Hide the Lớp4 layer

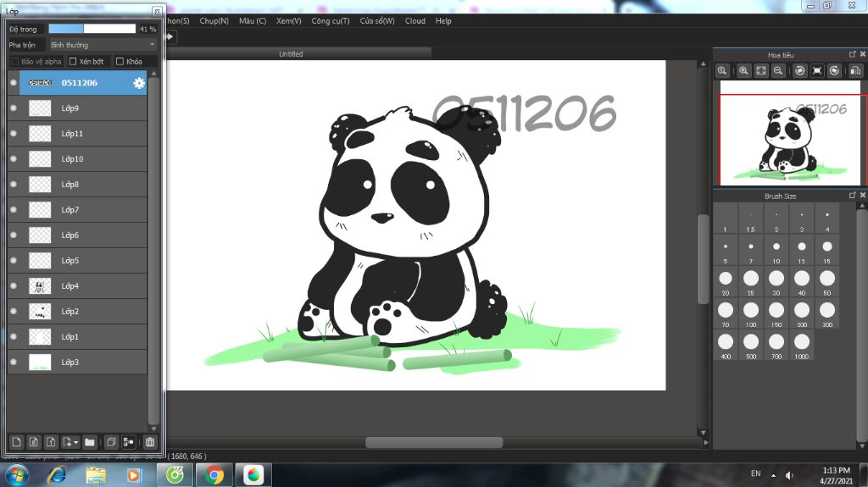14,286
